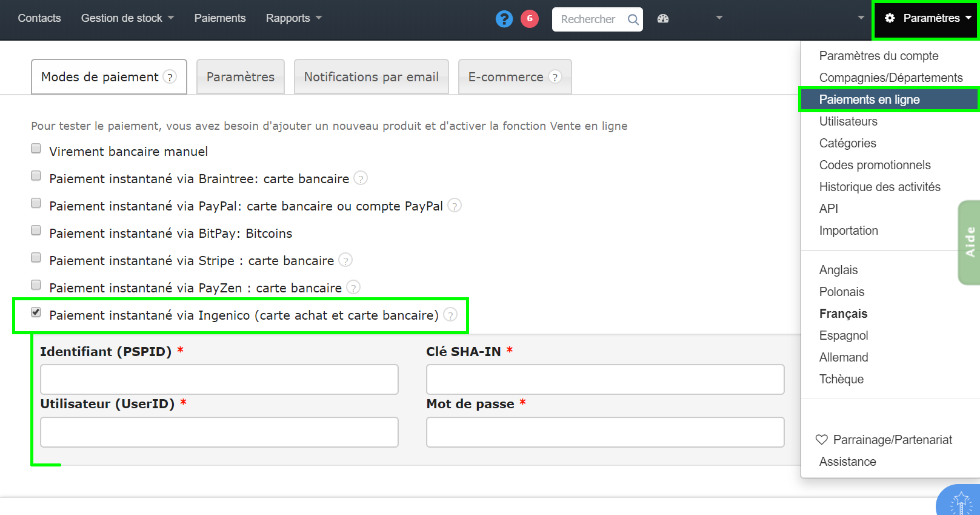The image size is (980, 515).
Task: Enable the Braintree carte bancaire checkbox
Action: (x=36, y=176)
